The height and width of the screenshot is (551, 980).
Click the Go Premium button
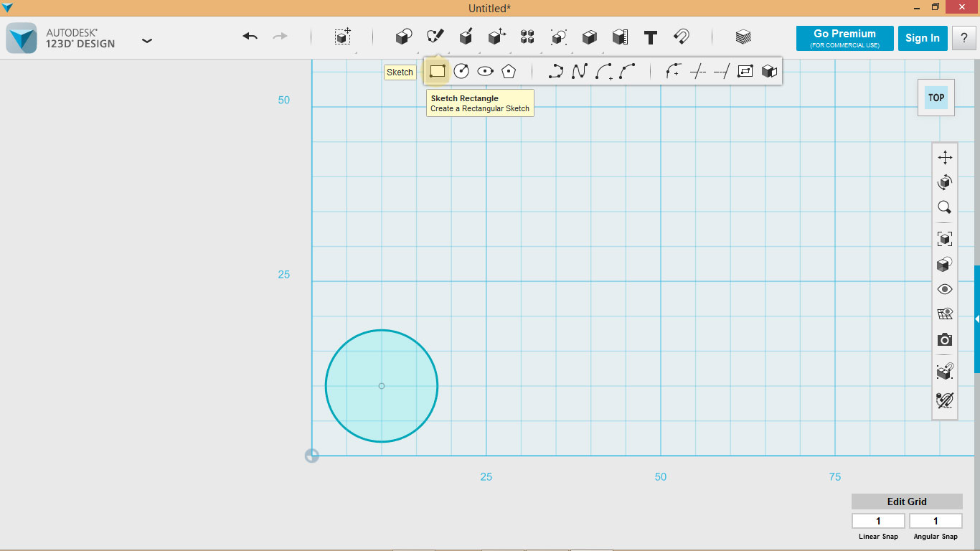tap(843, 38)
